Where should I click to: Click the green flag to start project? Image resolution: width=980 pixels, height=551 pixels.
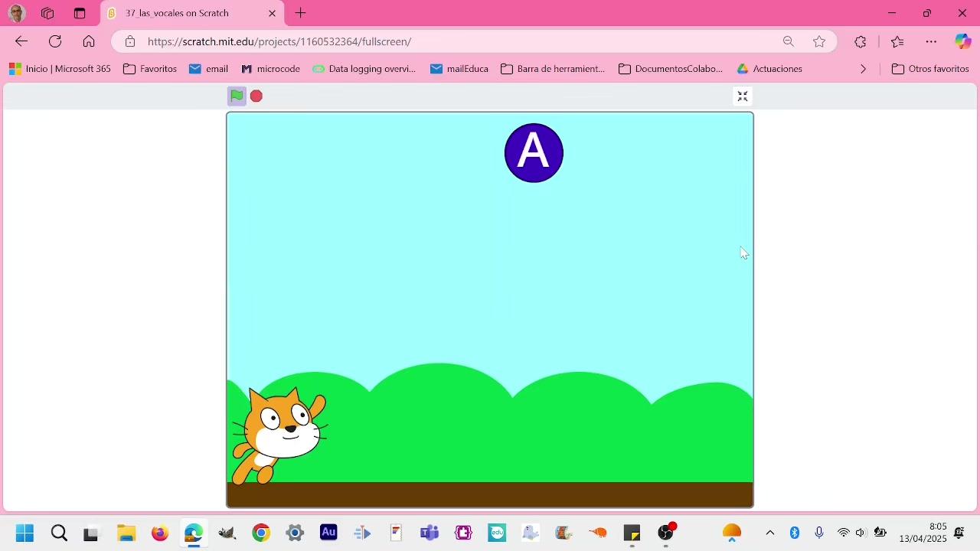tap(237, 96)
